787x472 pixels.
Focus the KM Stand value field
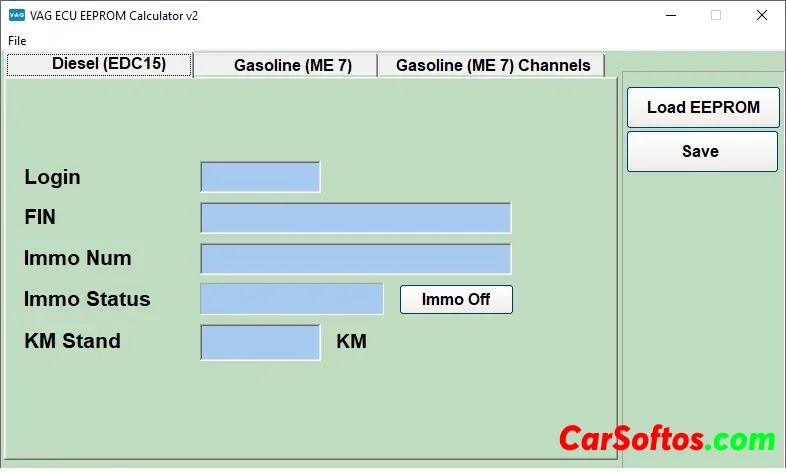pos(260,342)
